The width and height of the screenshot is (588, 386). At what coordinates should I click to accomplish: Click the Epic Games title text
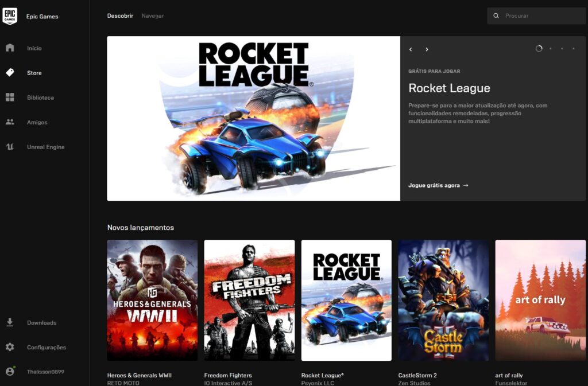[42, 17]
